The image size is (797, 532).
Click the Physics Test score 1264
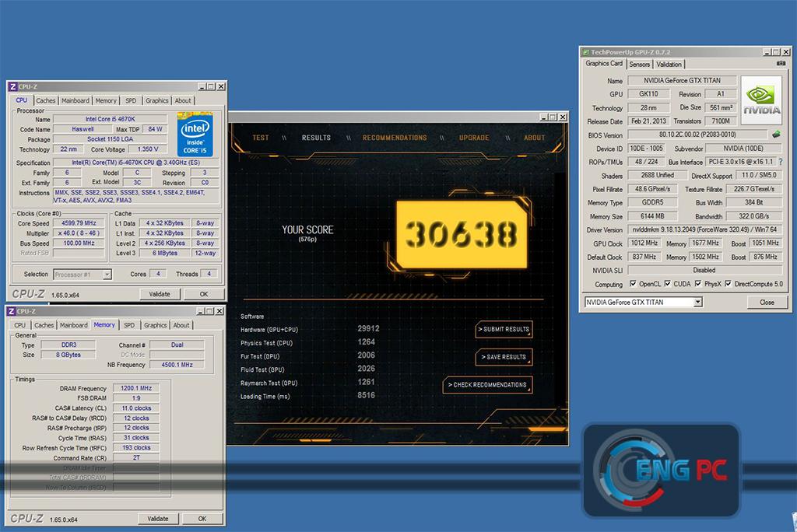pyautogui.click(x=366, y=342)
